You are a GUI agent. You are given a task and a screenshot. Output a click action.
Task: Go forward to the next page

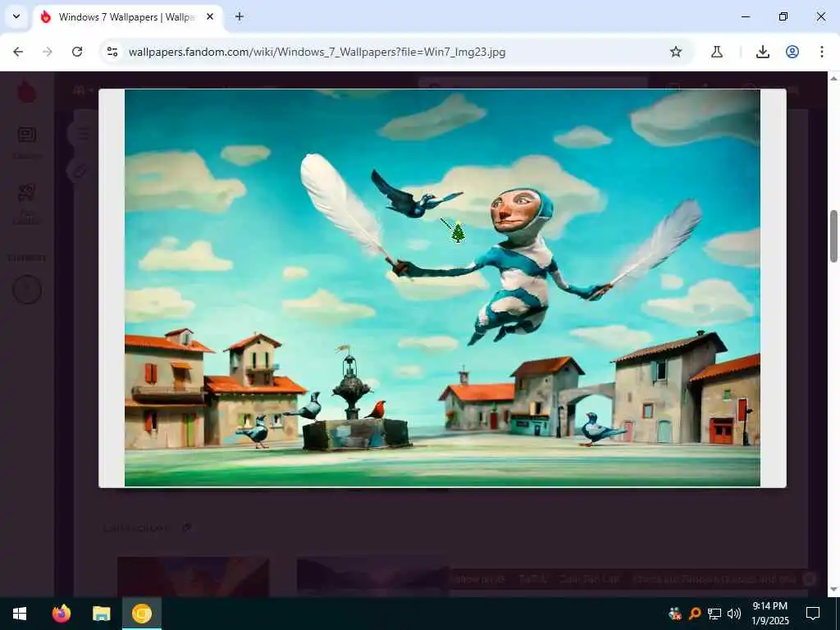click(x=48, y=52)
